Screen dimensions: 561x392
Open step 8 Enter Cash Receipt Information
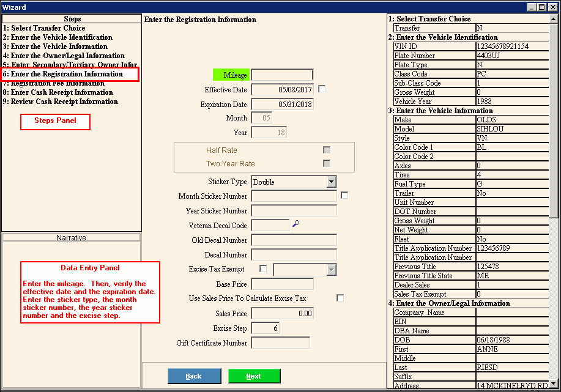[x=58, y=92]
